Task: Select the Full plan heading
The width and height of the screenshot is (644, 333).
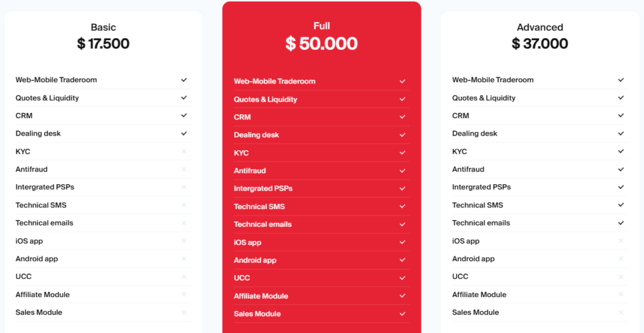Action: (x=321, y=26)
